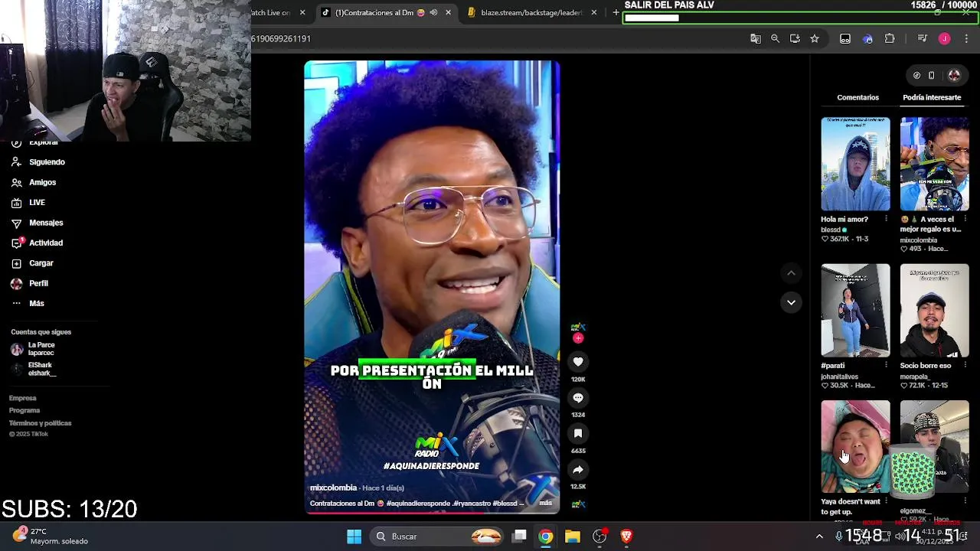
Task: Open Brave browser from taskbar
Action: pos(626,536)
